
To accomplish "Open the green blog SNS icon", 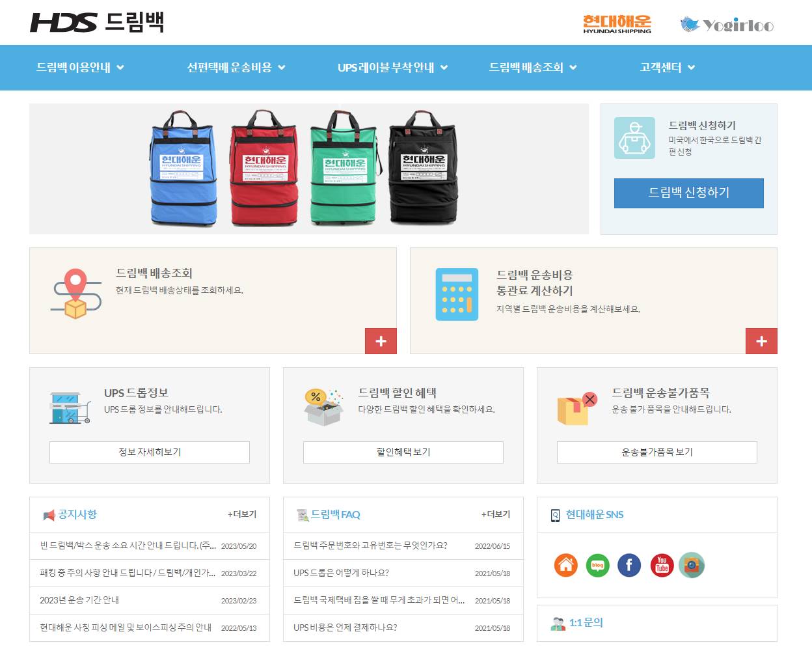I will click(597, 565).
